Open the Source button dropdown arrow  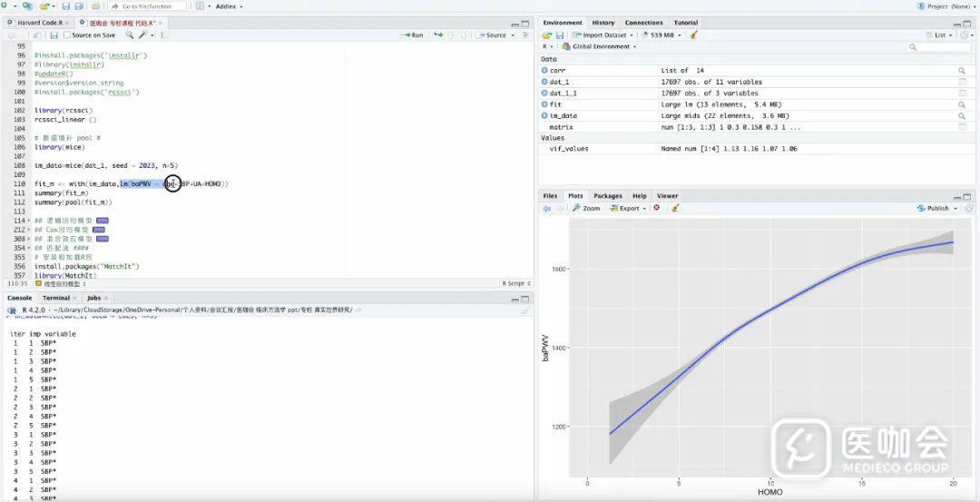[x=513, y=35]
